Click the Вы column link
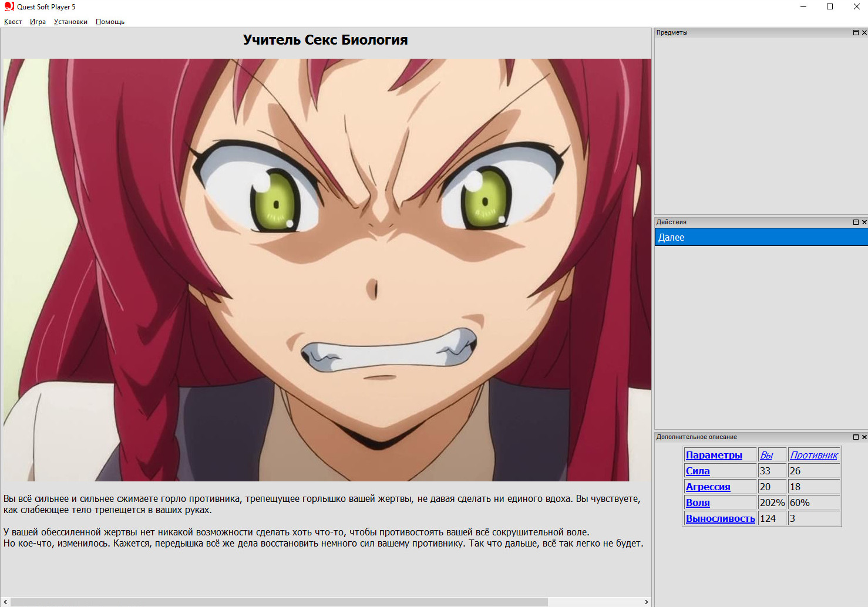868x607 pixels. coord(766,455)
